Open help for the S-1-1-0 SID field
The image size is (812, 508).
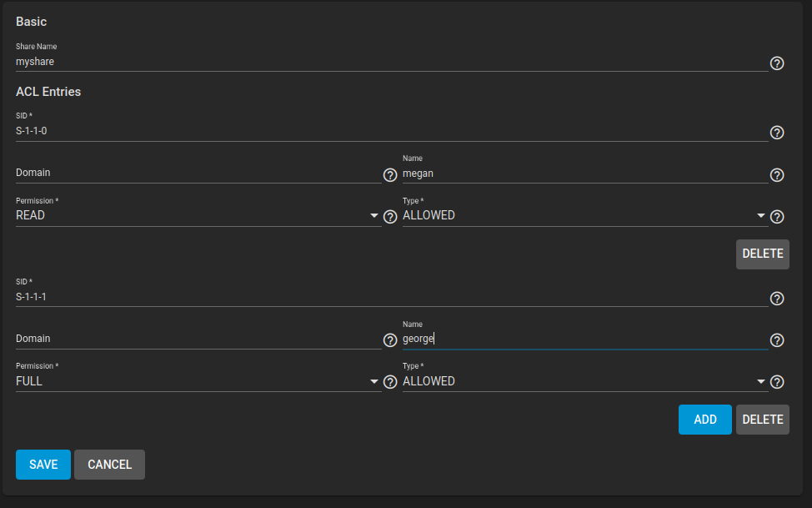[x=777, y=133]
